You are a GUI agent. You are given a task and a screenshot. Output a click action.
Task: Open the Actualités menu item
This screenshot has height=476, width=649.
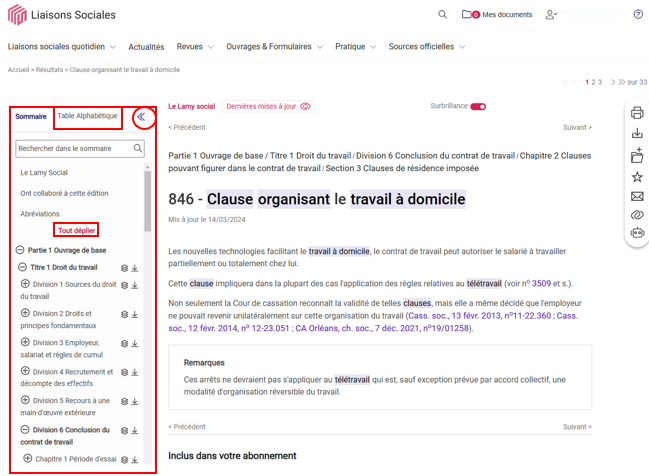(146, 47)
